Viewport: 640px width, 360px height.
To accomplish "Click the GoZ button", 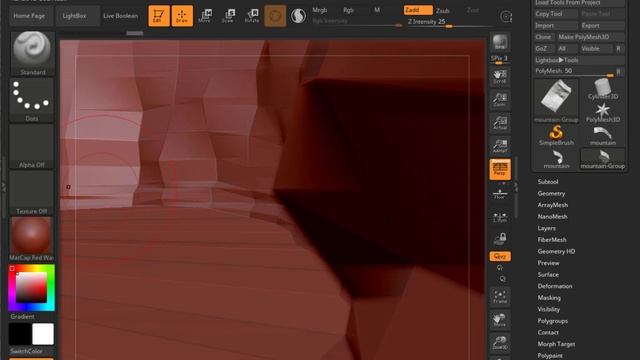I will (544, 49).
